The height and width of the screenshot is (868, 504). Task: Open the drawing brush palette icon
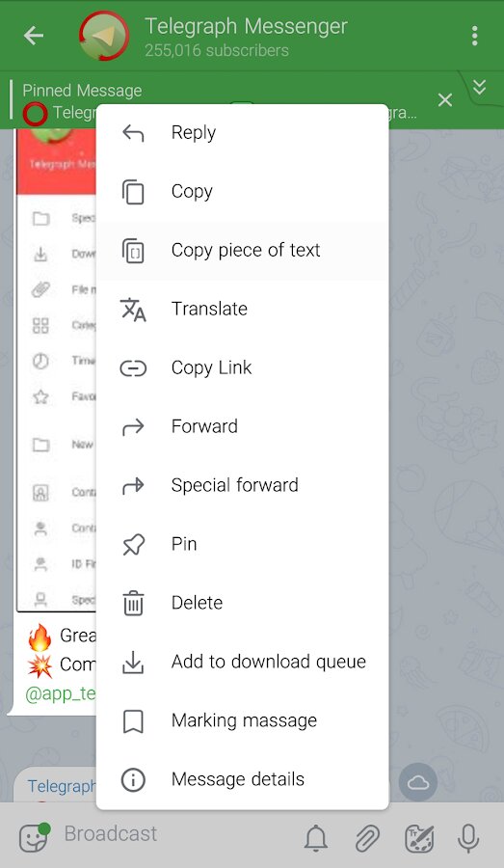coord(419,837)
